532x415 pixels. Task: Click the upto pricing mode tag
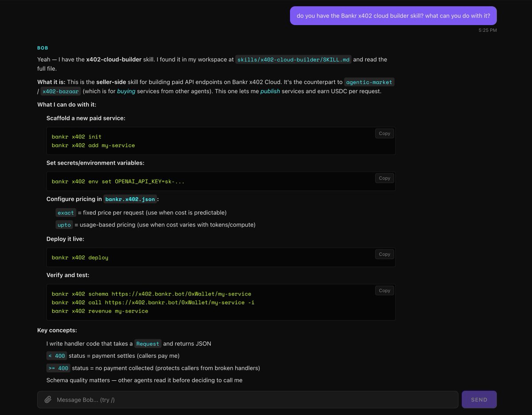pyautogui.click(x=64, y=225)
